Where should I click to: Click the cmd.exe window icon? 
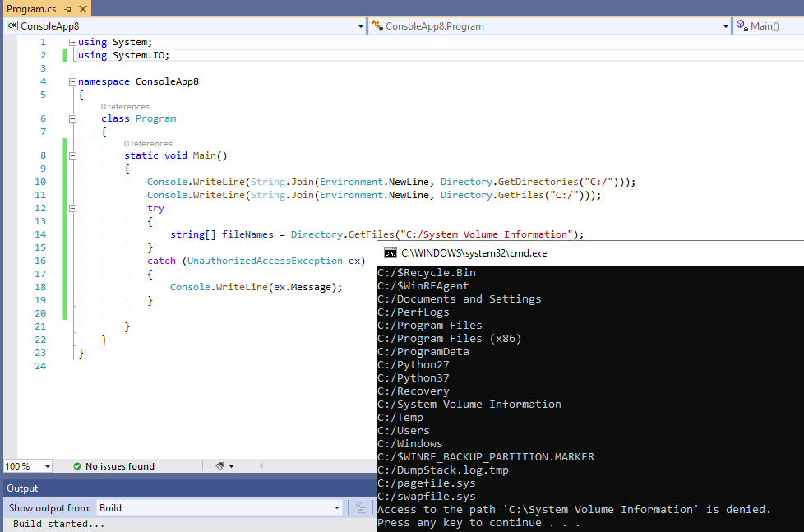390,253
